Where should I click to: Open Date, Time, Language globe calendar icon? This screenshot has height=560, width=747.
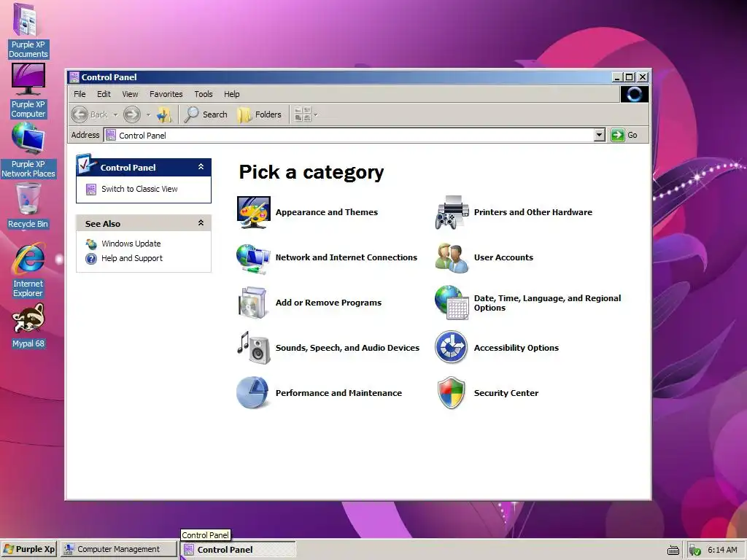[x=452, y=303]
